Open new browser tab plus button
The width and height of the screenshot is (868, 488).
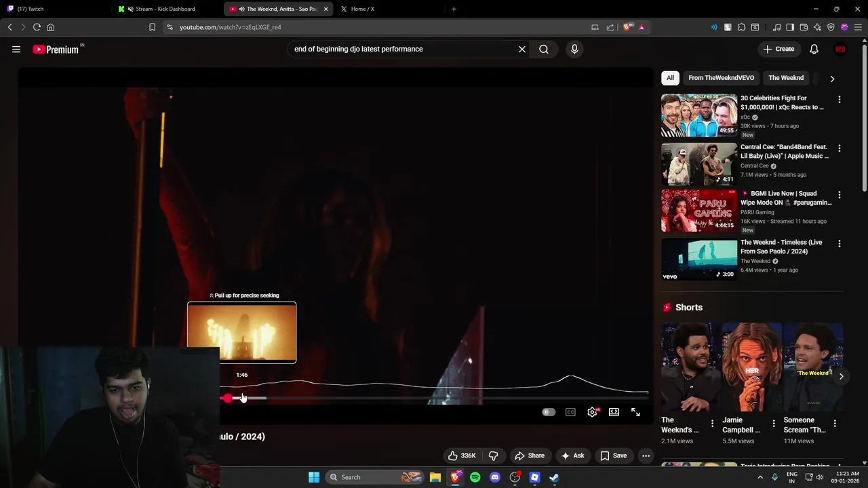454,9
